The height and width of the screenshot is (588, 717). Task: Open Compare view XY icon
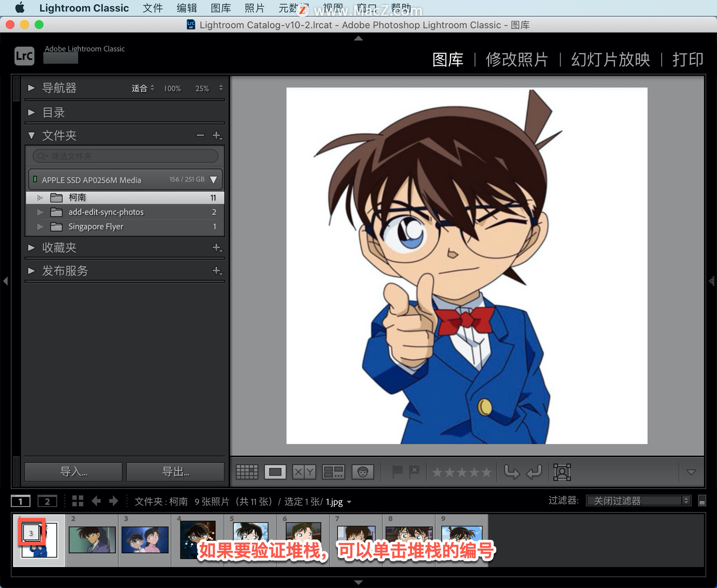pyautogui.click(x=304, y=472)
